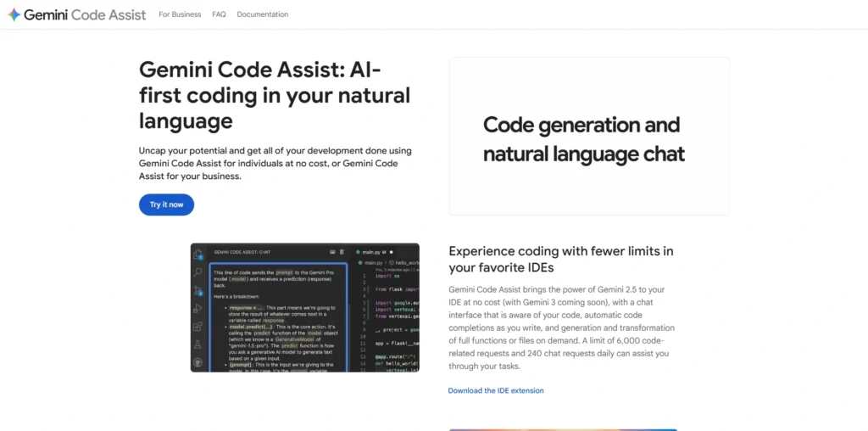
Task: Click the 'Here's a breakdown:' chat text
Action: 236,296
